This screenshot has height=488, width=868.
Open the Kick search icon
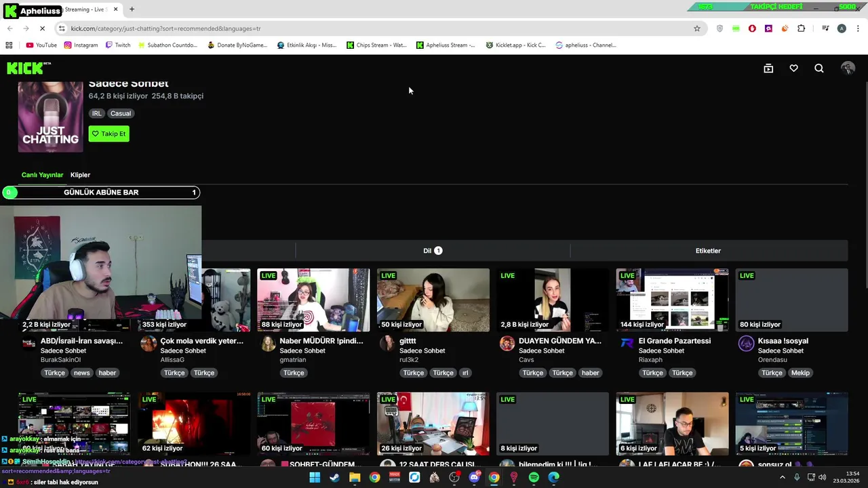tap(819, 68)
